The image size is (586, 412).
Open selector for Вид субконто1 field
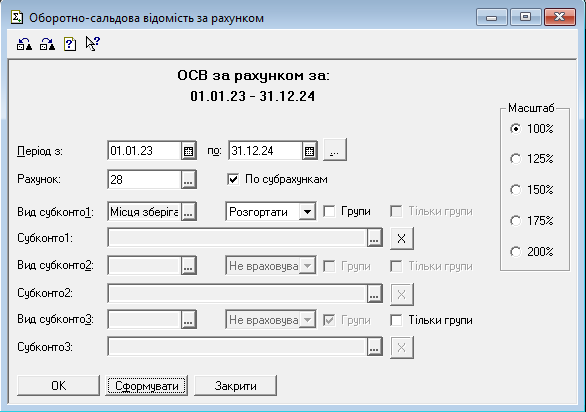click(x=188, y=212)
